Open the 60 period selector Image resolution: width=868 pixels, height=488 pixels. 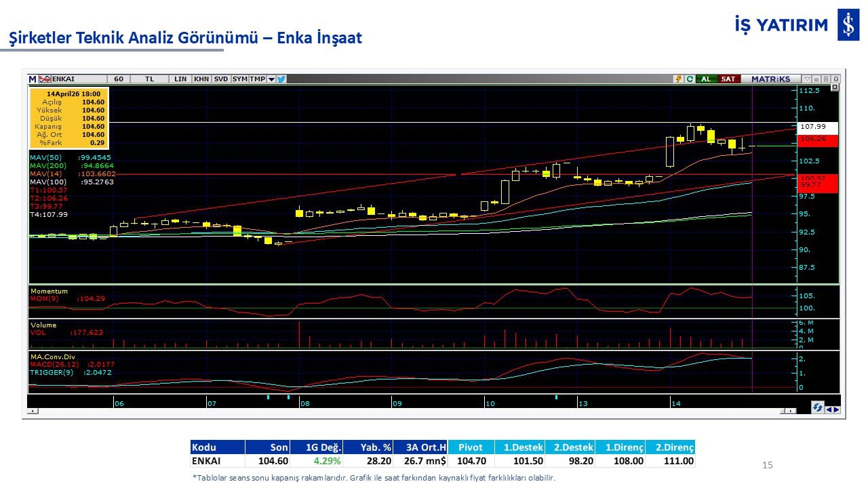(119, 79)
